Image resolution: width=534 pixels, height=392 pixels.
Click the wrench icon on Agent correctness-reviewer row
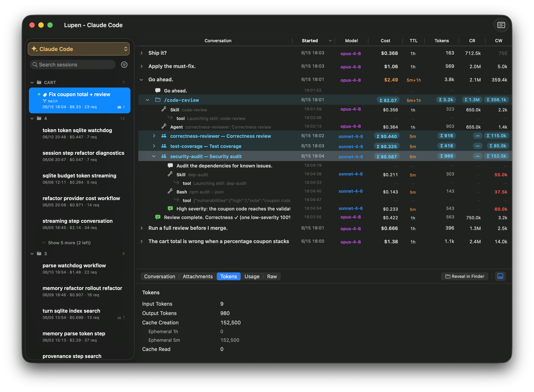[164, 126]
